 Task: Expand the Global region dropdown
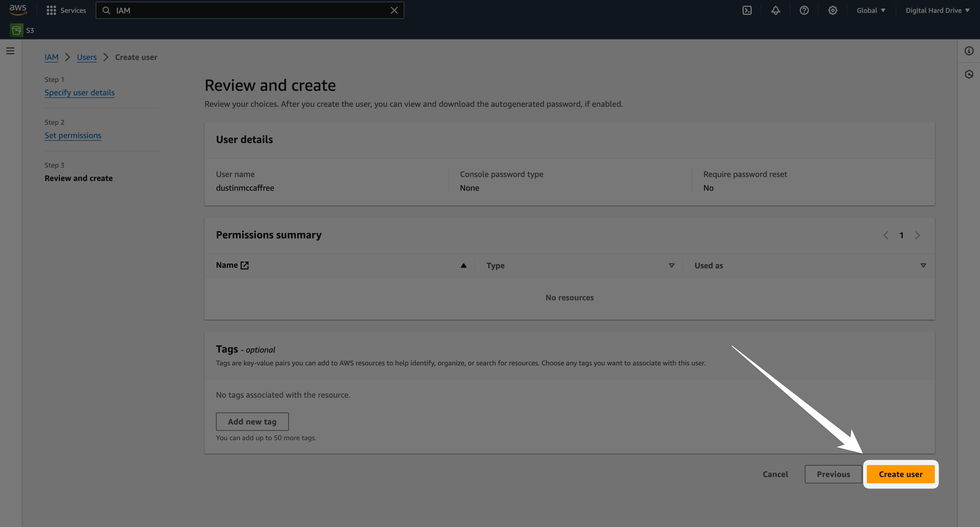tap(871, 10)
